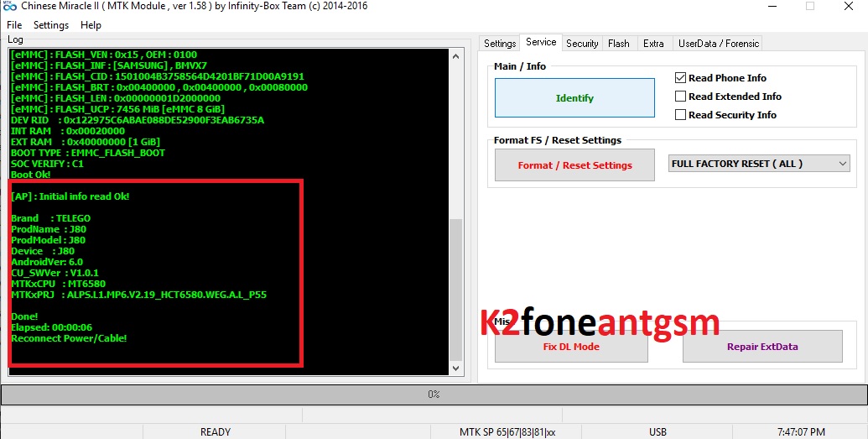Image resolution: width=868 pixels, height=439 pixels.
Task: Switch to the Security tab
Action: (582, 44)
